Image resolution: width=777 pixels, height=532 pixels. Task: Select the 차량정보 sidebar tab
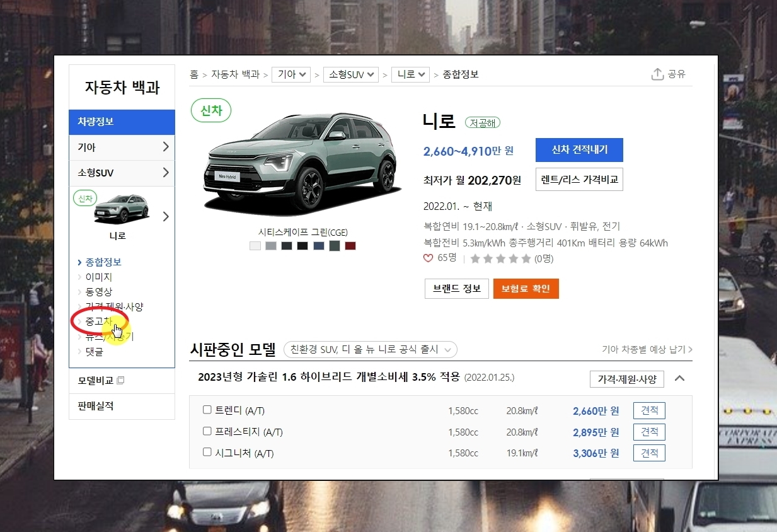point(122,122)
